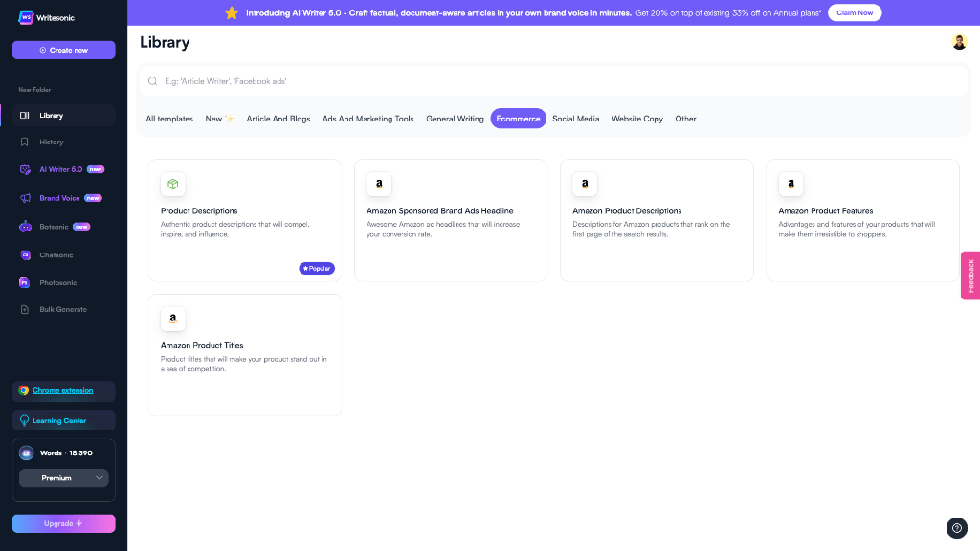The height and width of the screenshot is (551, 980).
Task: Click the Upgrade button
Action: pos(64,523)
